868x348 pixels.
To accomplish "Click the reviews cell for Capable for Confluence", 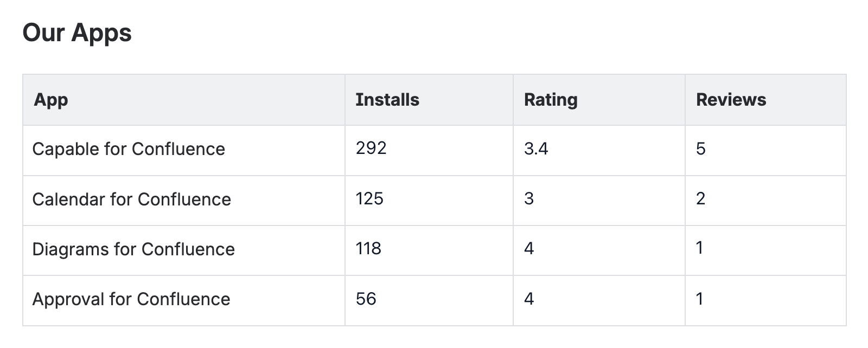I will tap(701, 149).
